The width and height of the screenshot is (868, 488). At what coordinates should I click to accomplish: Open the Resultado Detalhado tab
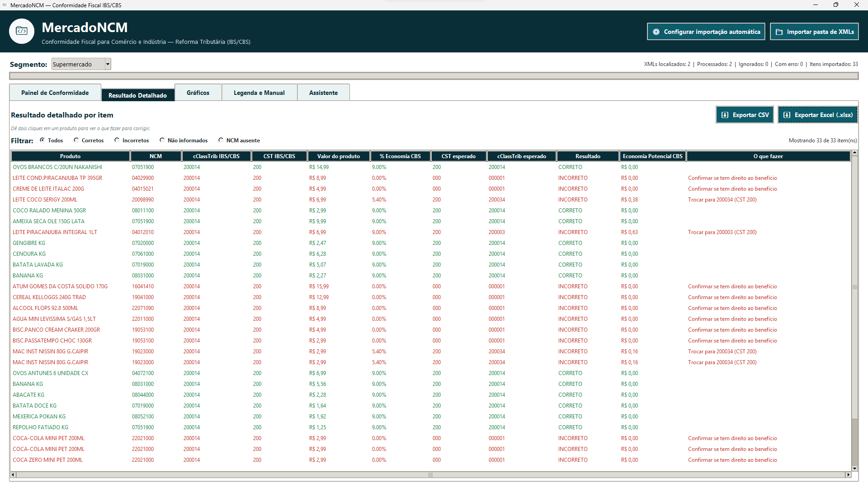pos(138,95)
